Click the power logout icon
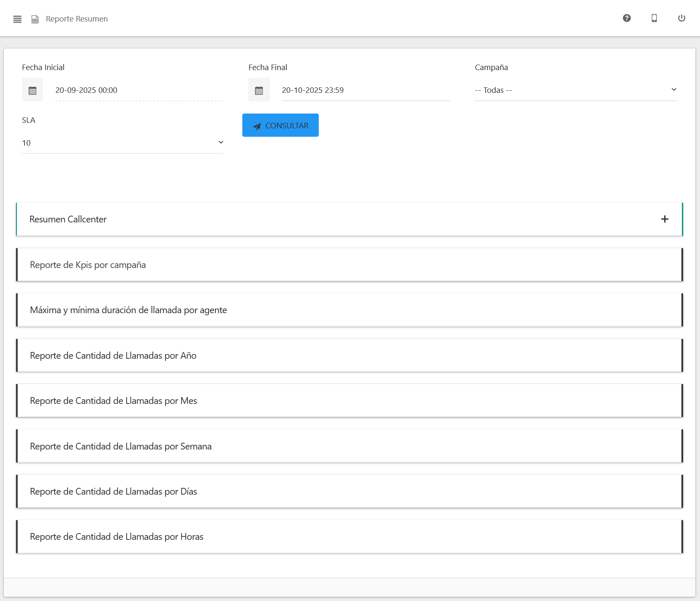Viewport: 700px width, 601px height. (681, 18)
